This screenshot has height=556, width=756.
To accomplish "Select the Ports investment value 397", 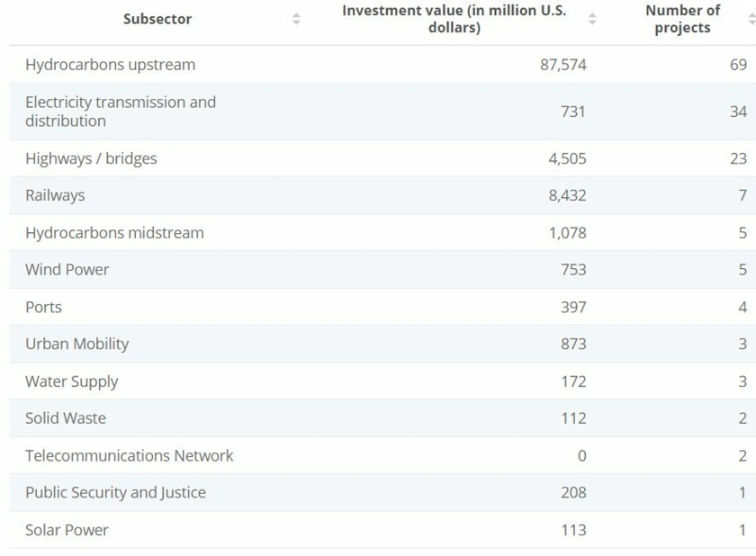I will pos(573,307).
